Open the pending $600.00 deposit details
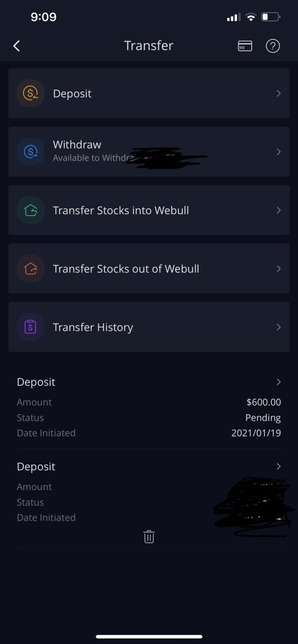The height and width of the screenshot is (644, 298). (149, 407)
